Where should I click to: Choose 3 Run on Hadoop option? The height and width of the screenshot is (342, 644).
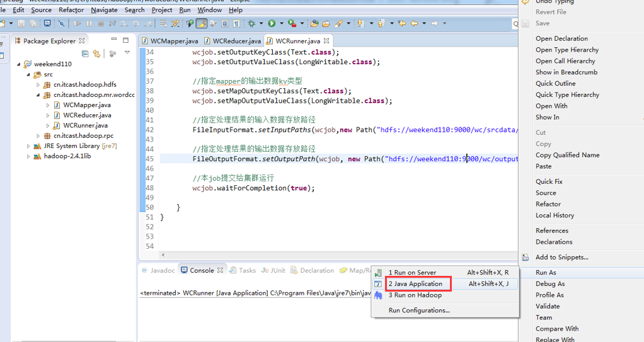(446, 295)
